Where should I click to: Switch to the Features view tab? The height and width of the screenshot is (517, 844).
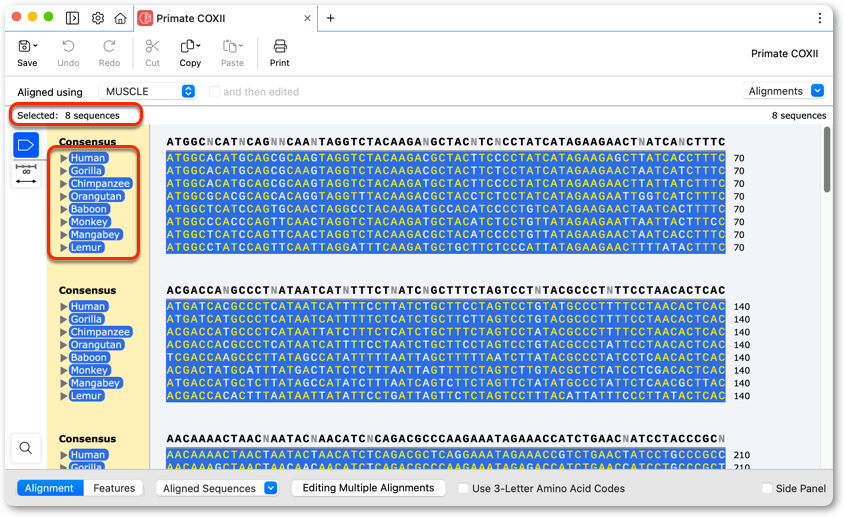[114, 488]
